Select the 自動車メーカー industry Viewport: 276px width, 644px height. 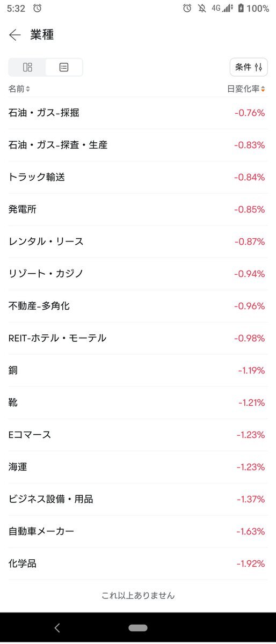(x=138, y=531)
